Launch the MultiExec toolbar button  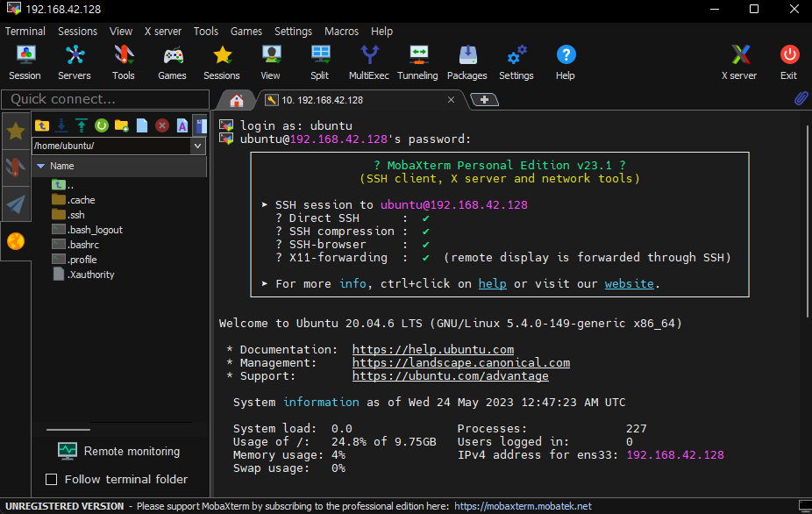coord(368,62)
